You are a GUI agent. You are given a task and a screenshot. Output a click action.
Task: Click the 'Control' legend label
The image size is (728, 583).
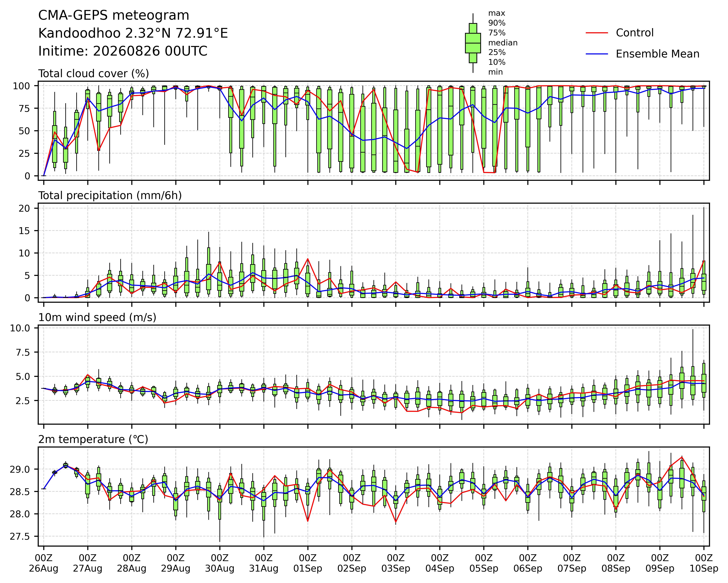tap(634, 33)
